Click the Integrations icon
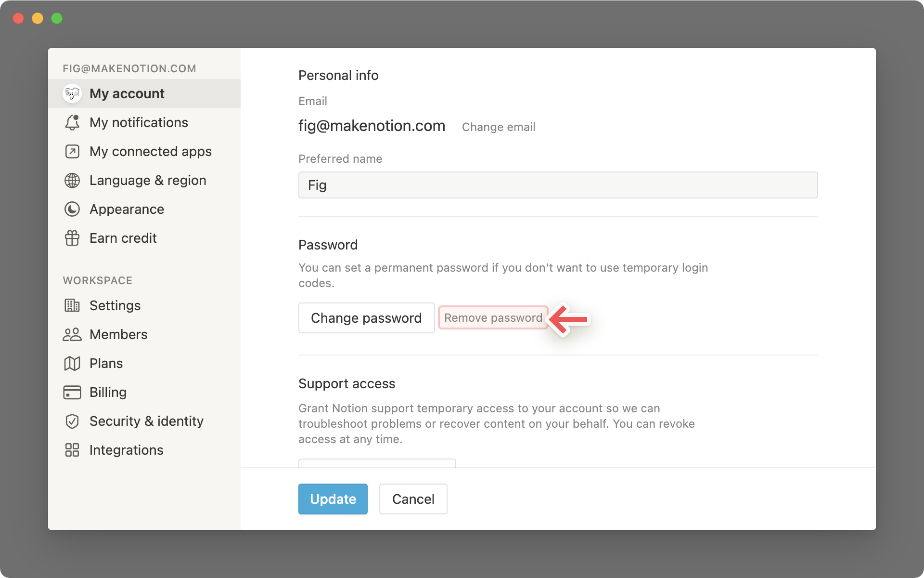 tap(72, 449)
